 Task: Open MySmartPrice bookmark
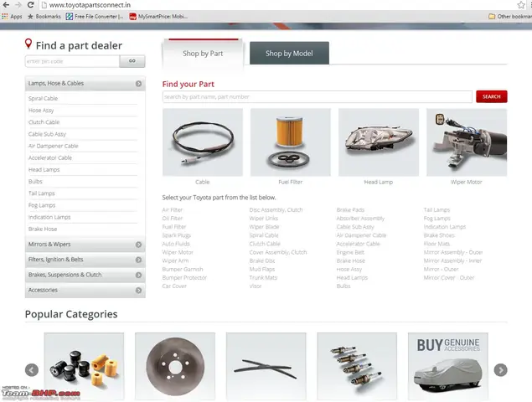(158, 16)
